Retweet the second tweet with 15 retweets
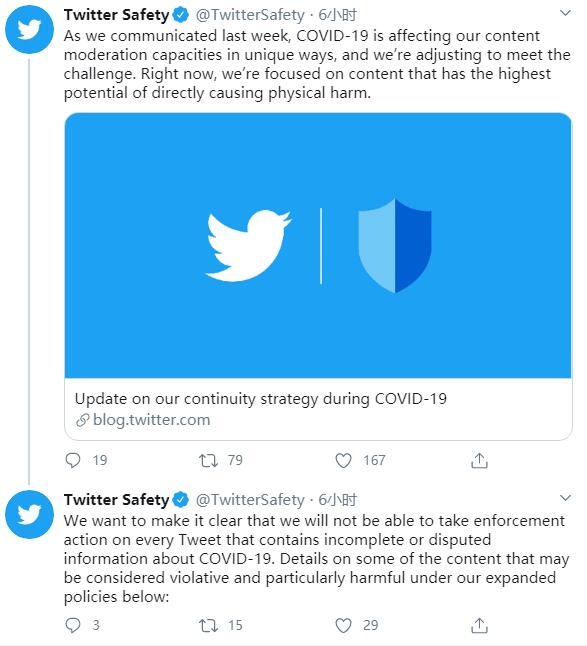 208,625
